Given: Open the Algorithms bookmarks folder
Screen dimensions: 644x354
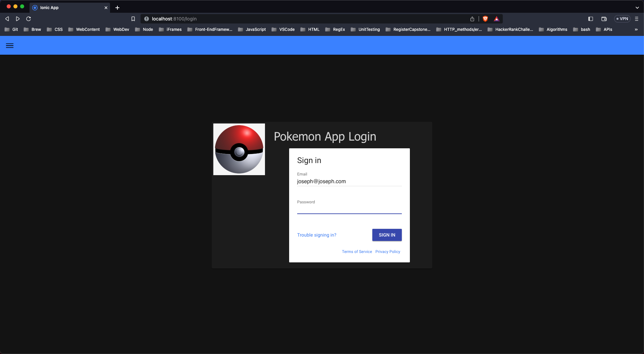Looking at the screenshot, I should click(x=553, y=30).
